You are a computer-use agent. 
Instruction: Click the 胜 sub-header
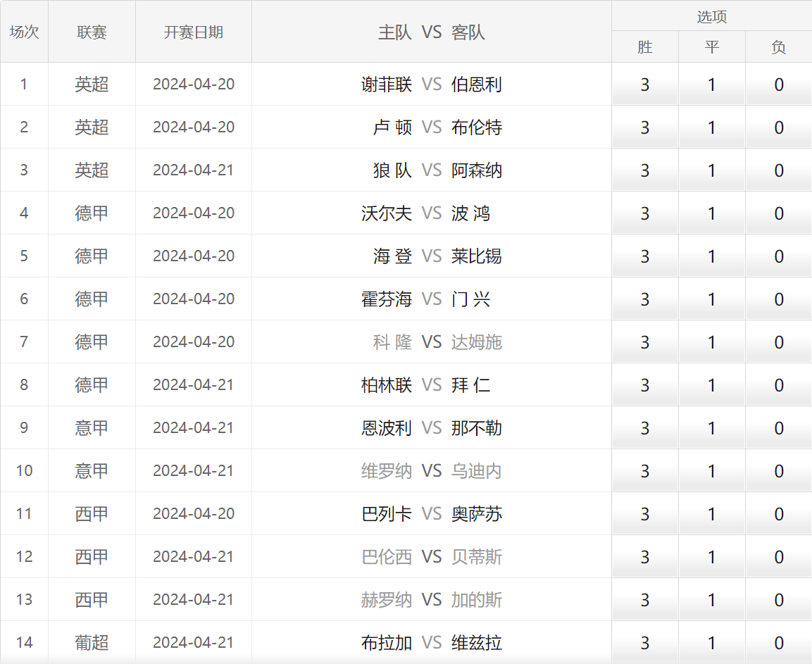coord(644,47)
